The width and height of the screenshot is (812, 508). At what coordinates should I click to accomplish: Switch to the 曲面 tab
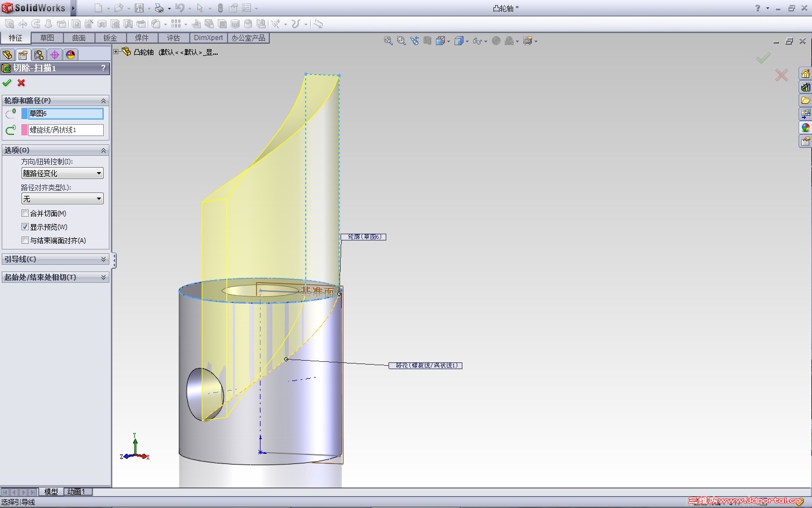coord(79,38)
